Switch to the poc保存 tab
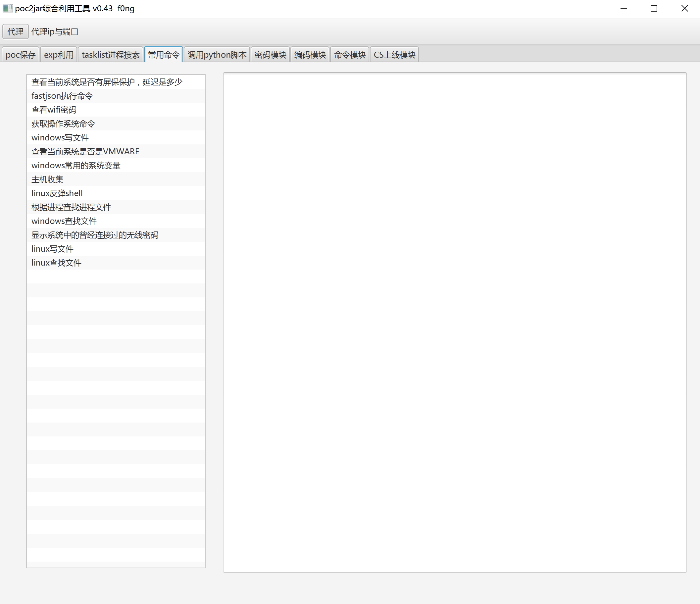 [x=21, y=55]
